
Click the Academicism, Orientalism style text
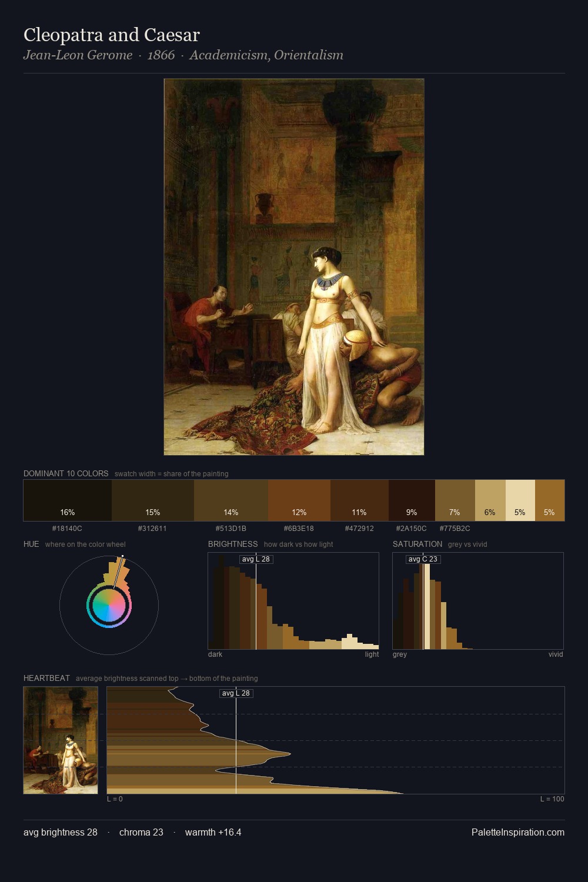(266, 55)
